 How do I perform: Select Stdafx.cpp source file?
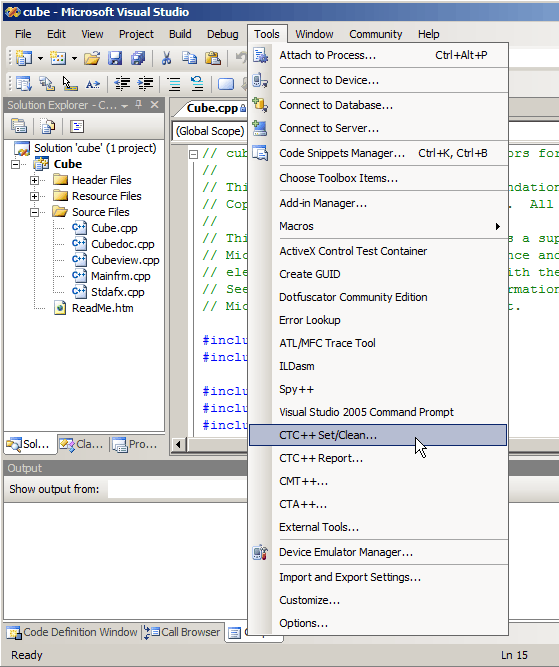[x=118, y=292]
